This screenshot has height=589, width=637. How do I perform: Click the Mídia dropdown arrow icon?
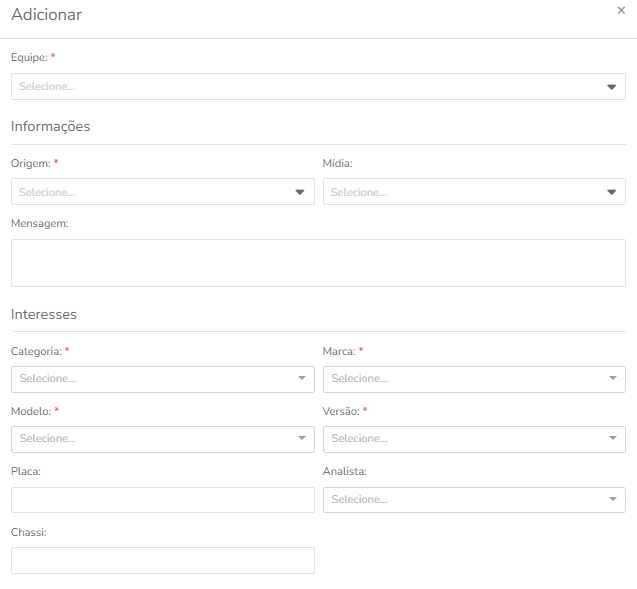tap(611, 192)
